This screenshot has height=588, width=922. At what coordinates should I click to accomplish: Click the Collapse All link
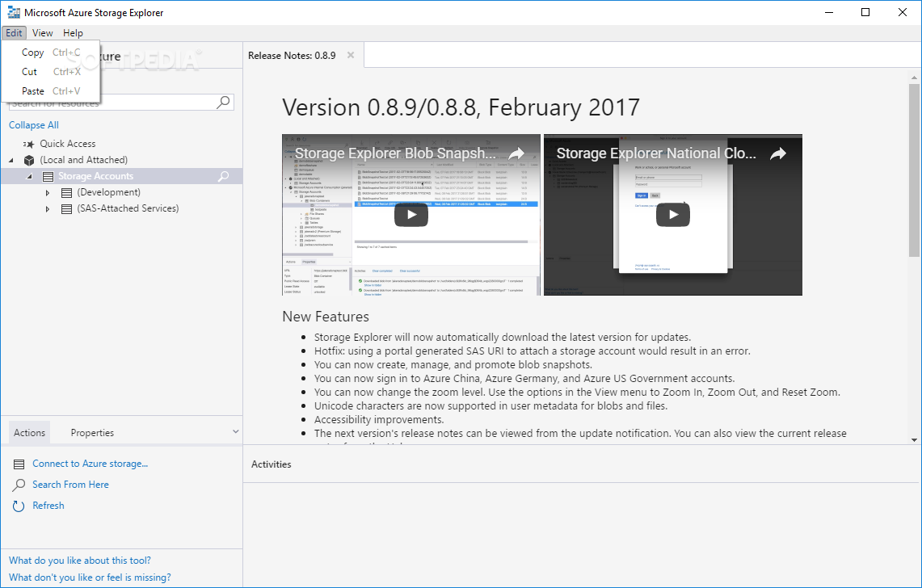point(33,124)
